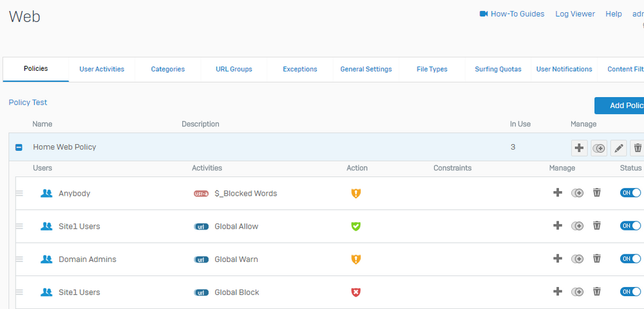644x309 pixels.
Task: Clone the Global Allow rule
Action: point(578,226)
